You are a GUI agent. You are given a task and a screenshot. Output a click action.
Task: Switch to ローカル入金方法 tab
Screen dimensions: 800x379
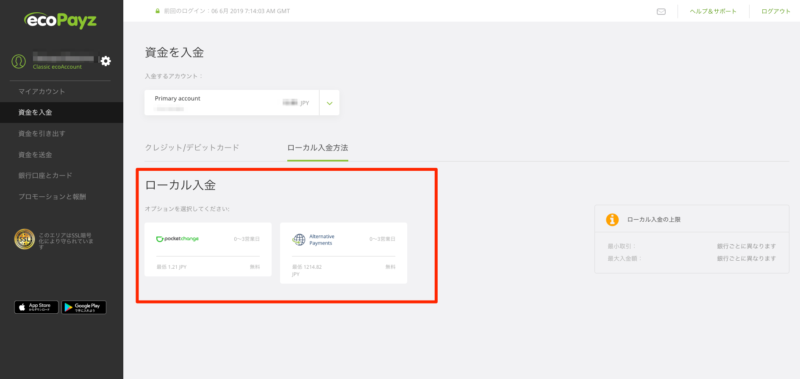click(317, 148)
